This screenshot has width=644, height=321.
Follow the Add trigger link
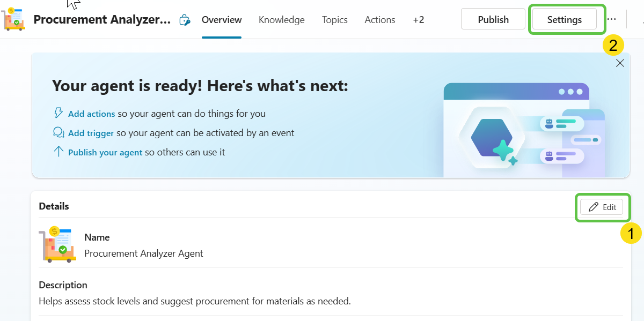[x=91, y=133]
